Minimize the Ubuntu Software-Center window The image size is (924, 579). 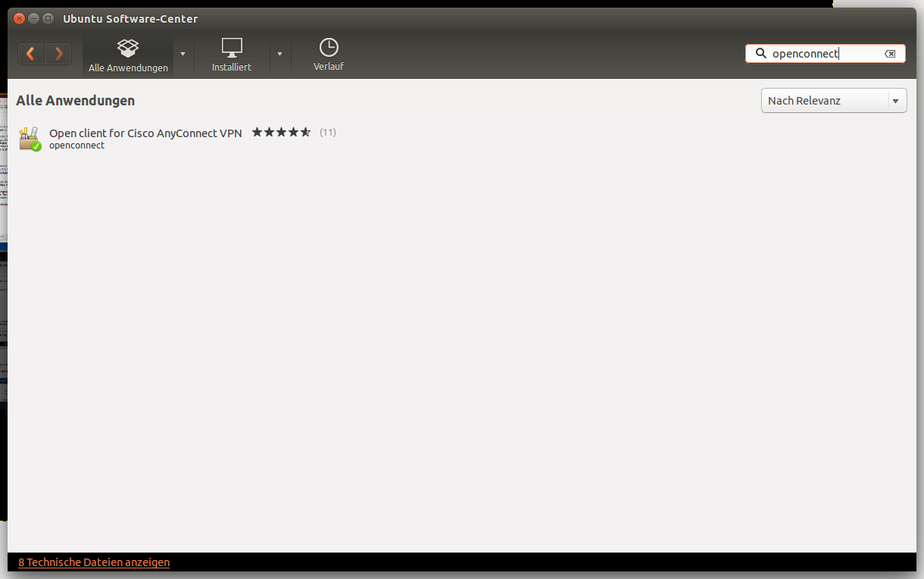[x=34, y=18]
